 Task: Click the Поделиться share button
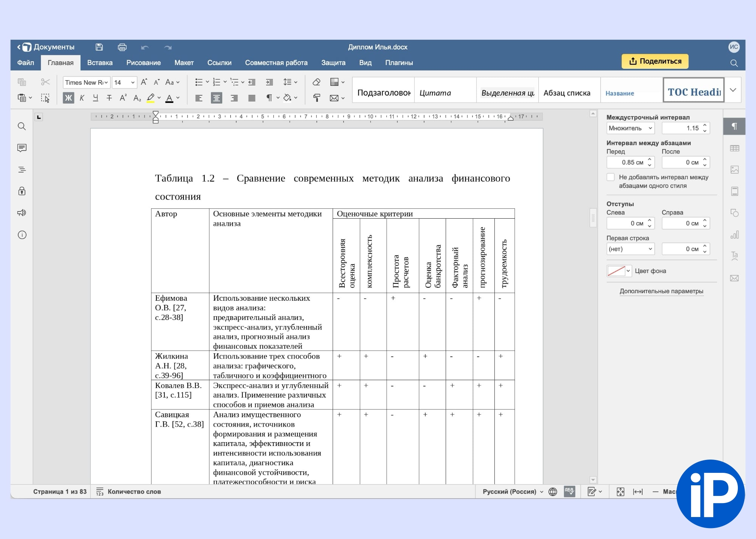click(x=655, y=61)
